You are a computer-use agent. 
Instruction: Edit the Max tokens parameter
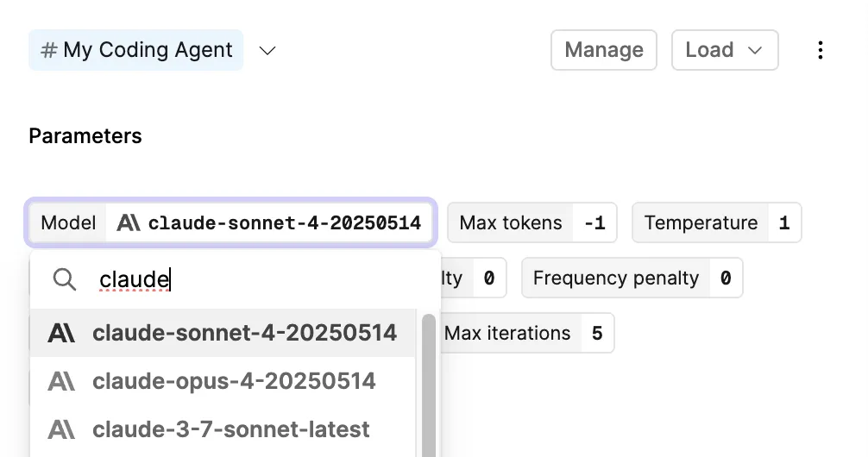[x=532, y=223]
